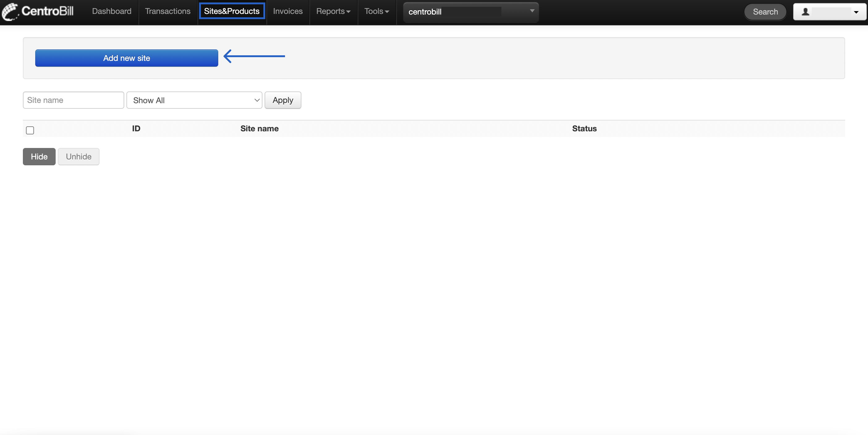Open the Invoices page
The height and width of the screenshot is (435, 868).
click(288, 11)
